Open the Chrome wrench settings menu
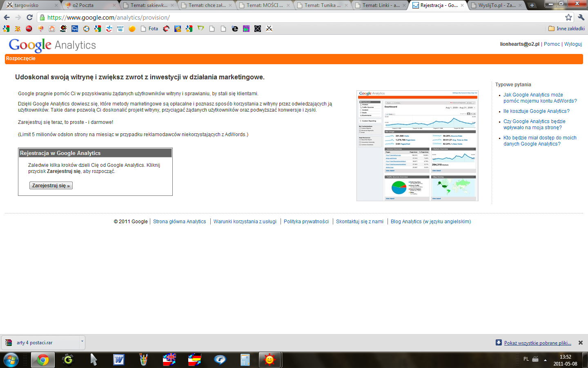 [581, 17]
